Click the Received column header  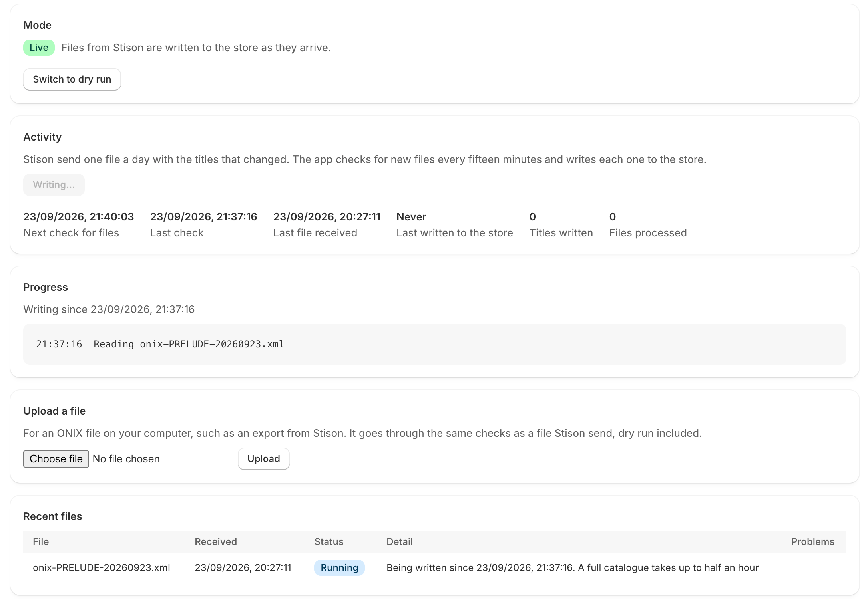tap(216, 542)
